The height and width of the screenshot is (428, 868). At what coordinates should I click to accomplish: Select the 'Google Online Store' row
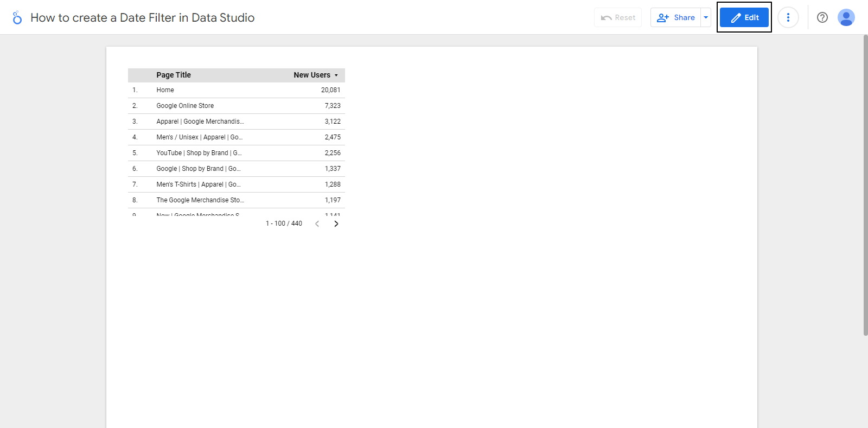click(237, 106)
